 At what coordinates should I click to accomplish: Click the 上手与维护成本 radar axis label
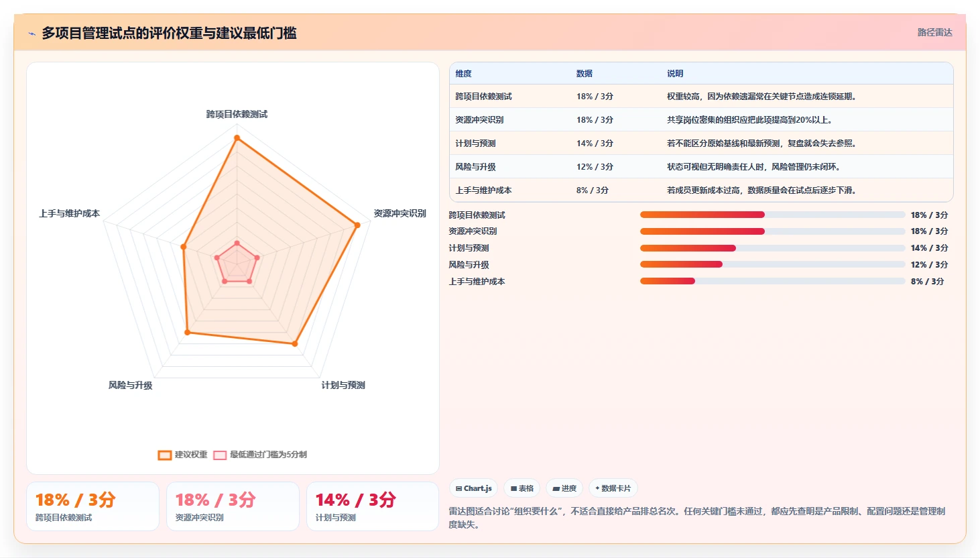point(70,213)
